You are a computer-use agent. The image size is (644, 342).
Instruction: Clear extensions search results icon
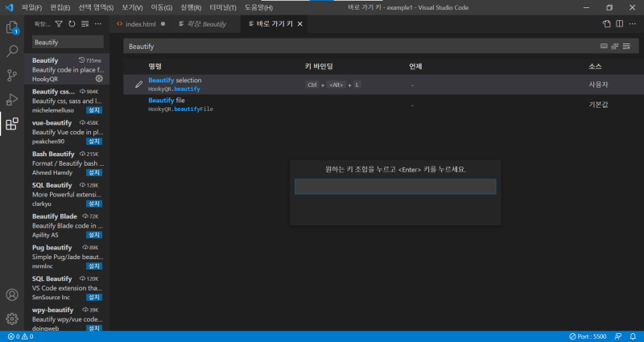pos(85,24)
